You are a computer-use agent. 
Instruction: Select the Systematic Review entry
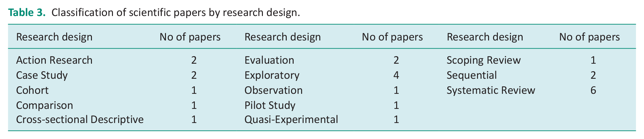491,90
